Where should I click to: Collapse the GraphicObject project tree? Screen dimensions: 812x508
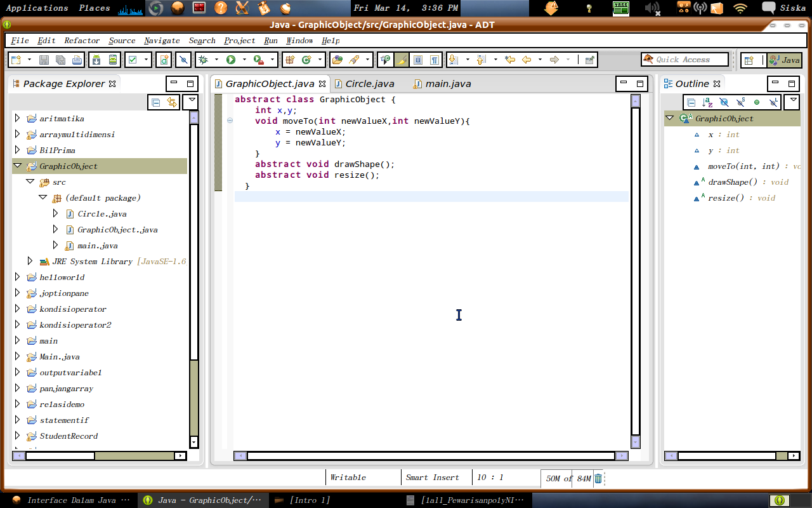(x=17, y=166)
